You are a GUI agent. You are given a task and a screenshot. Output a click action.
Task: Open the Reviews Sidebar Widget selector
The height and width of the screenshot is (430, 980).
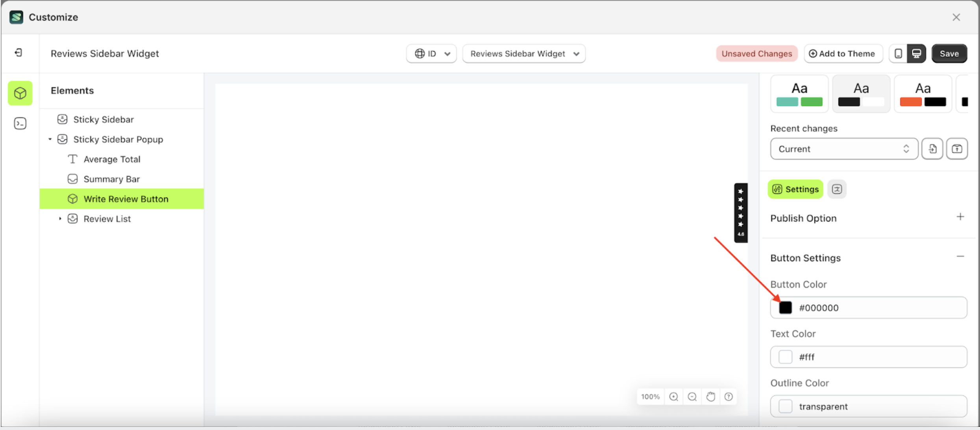coord(523,54)
